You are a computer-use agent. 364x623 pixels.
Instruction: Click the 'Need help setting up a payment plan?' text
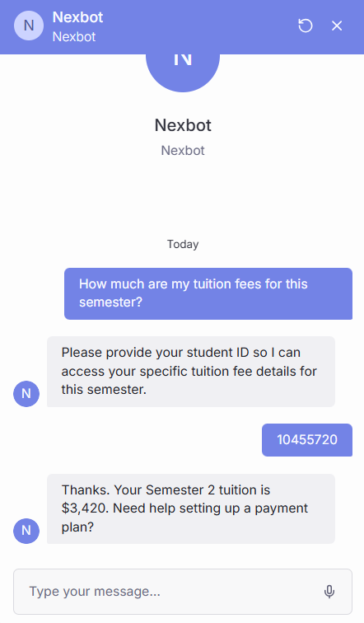pos(184,518)
